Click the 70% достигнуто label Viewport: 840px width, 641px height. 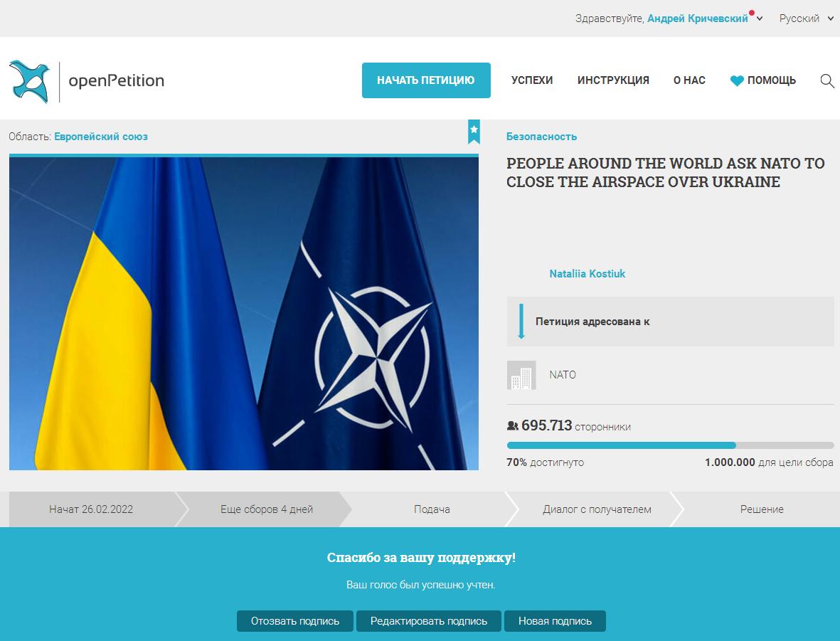[546, 462]
